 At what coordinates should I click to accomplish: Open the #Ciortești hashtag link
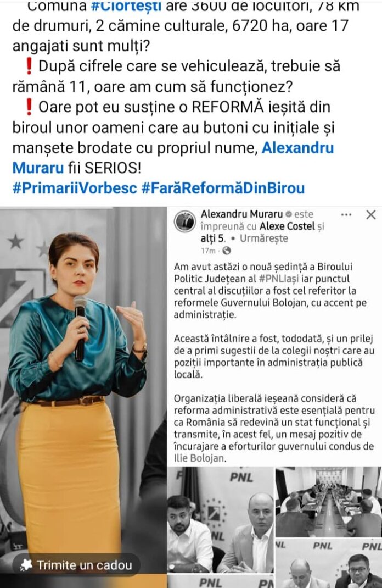point(126,7)
